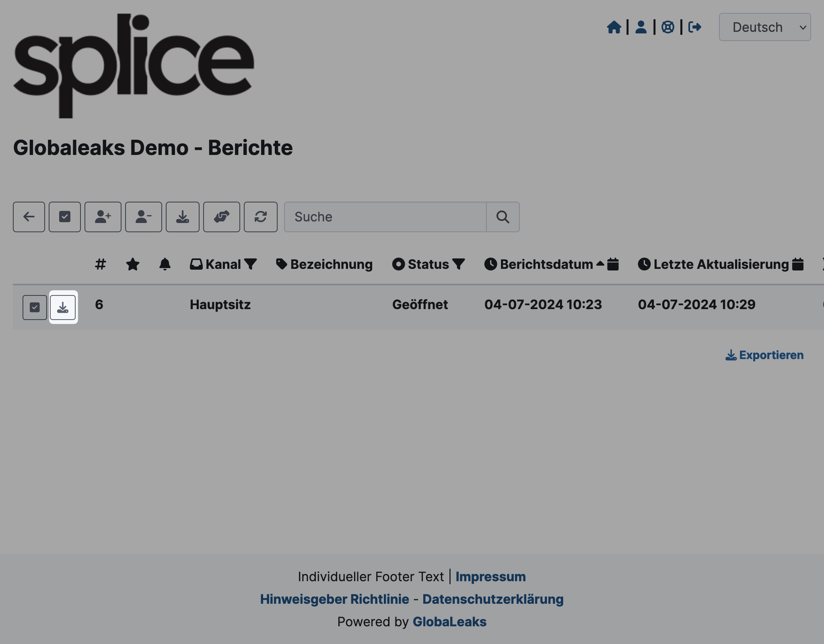
Task: Open the Impressum link
Action: pyautogui.click(x=490, y=577)
